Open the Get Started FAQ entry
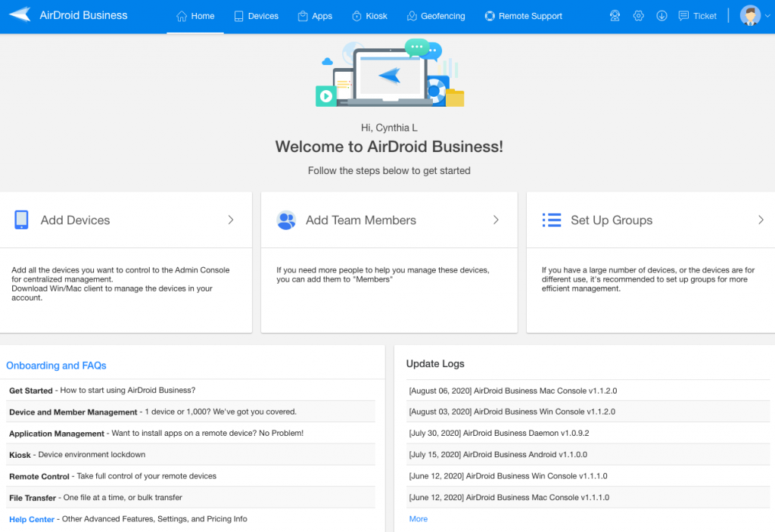The image size is (775, 532). pos(191,390)
